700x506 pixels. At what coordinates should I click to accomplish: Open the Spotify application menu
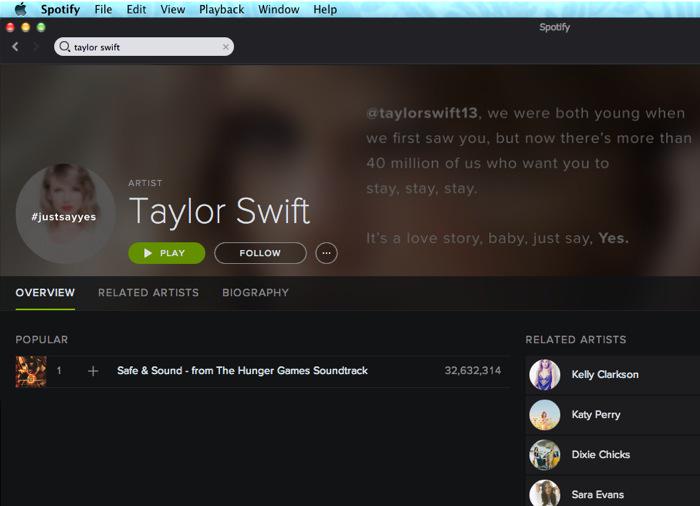coord(60,9)
